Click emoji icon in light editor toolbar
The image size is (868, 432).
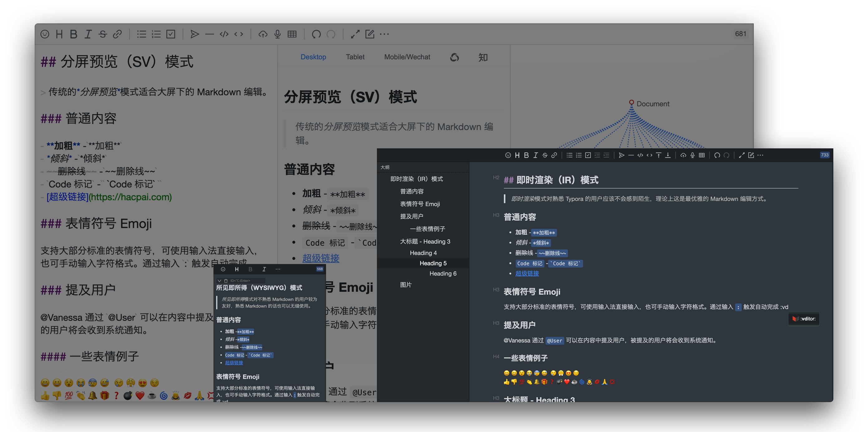45,34
